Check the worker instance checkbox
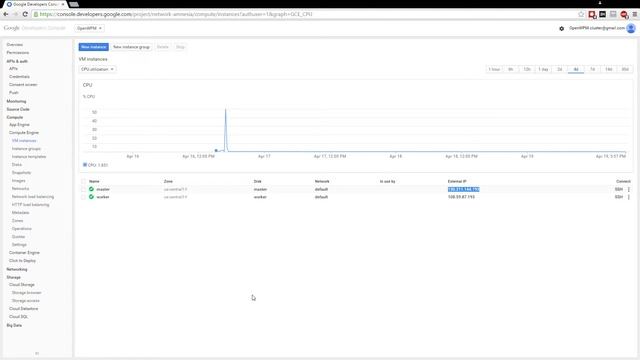Image resolution: width=640 pixels, height=360 pixels. pos(84,197)
